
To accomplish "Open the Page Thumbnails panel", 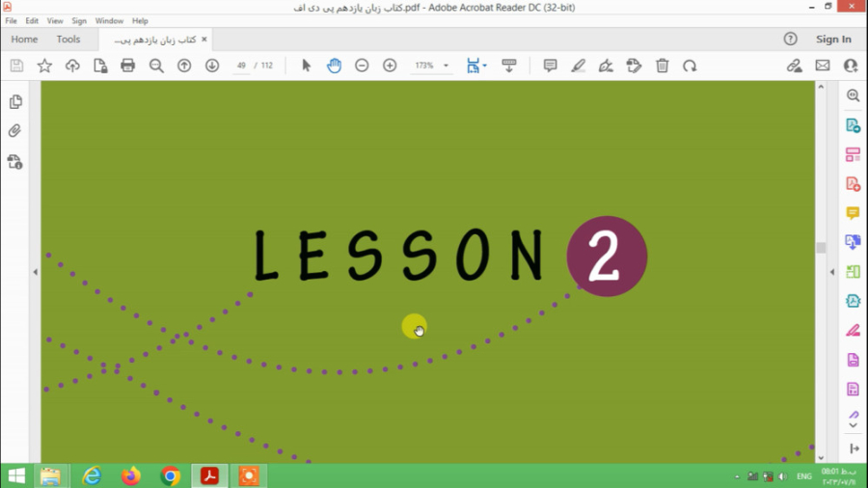I will [15, 102].
